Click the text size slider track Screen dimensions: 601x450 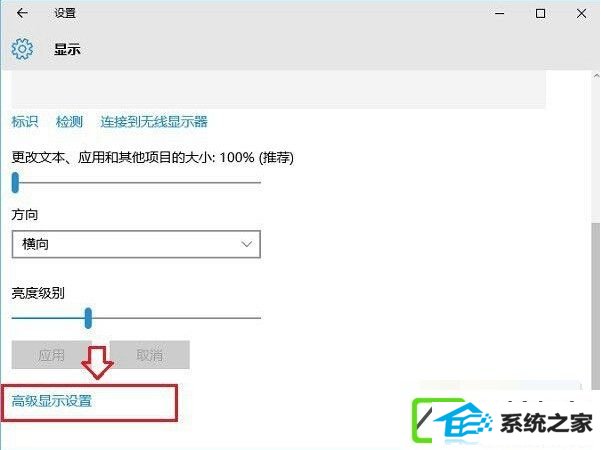point(140,182)
